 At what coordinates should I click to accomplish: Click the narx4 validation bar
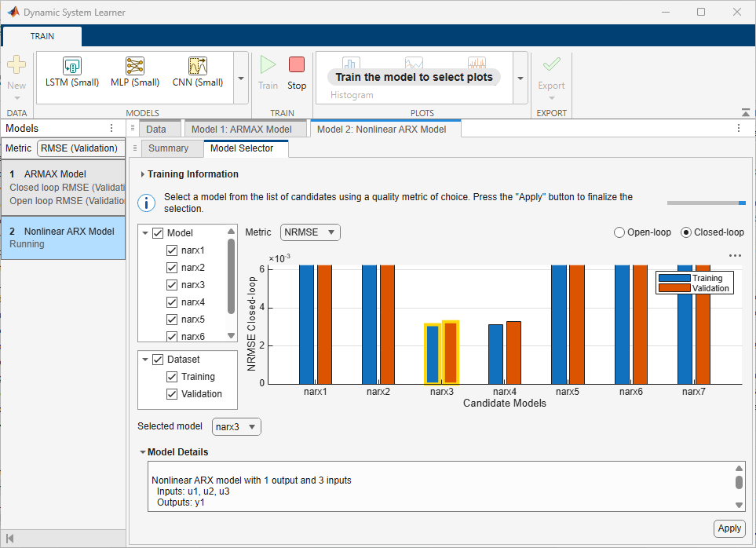tap(513, 353)
